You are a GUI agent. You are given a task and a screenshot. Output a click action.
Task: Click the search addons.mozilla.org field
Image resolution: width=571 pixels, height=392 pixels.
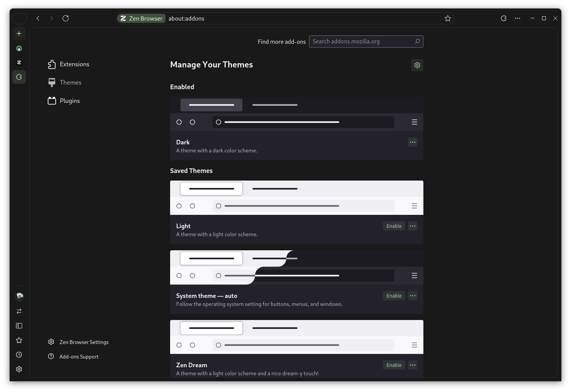tap(362, 41)
